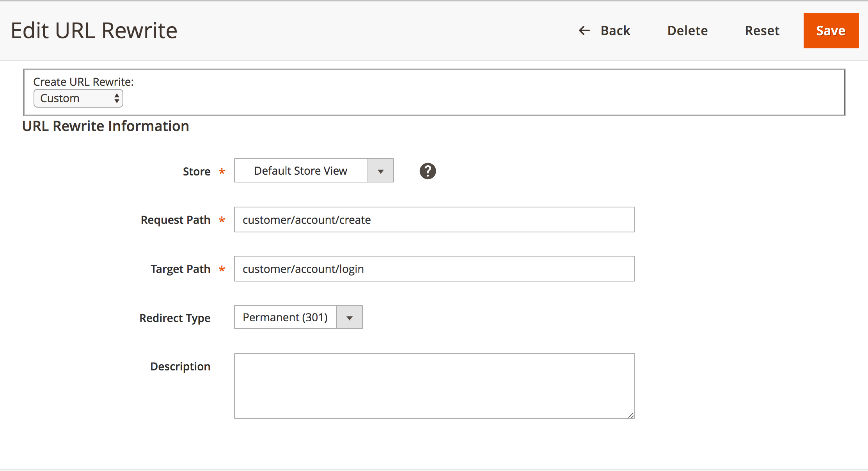Grab the Description textarea resize handle
This screenshot has width=868, height=471.
631,415
